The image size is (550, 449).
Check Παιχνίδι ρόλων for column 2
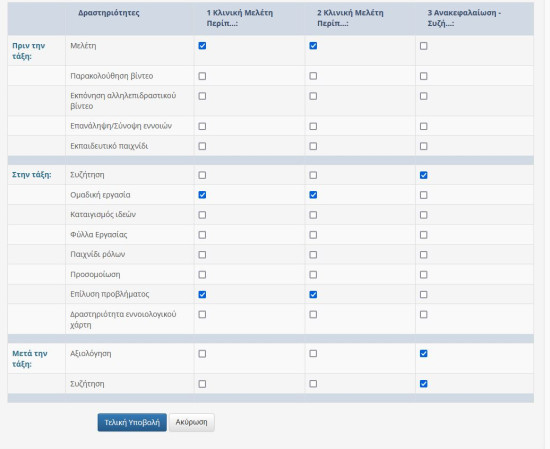pyautogui.click(x=313, y=254)
